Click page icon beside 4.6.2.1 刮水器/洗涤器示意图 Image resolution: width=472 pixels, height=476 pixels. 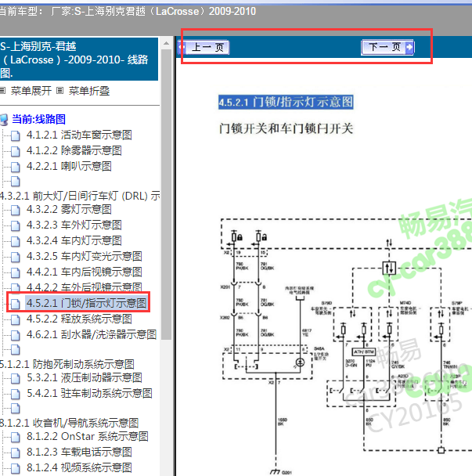pos(16,336)
